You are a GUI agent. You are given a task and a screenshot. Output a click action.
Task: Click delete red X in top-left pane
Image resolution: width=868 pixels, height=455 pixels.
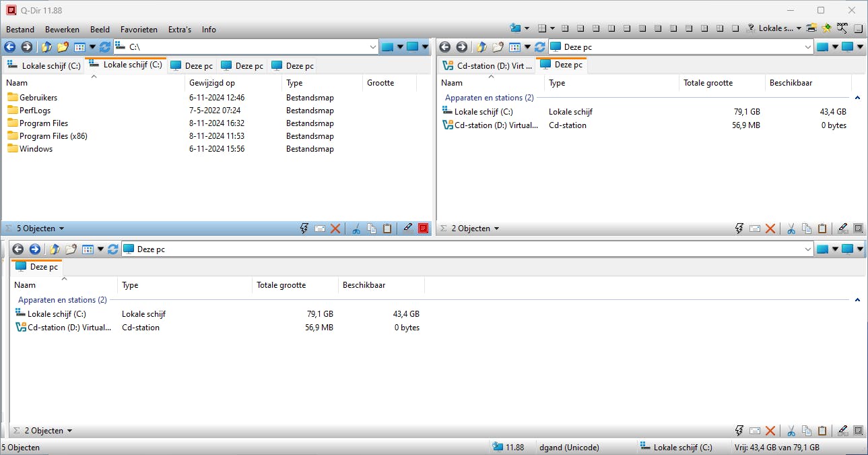click(x=336, y=229)
